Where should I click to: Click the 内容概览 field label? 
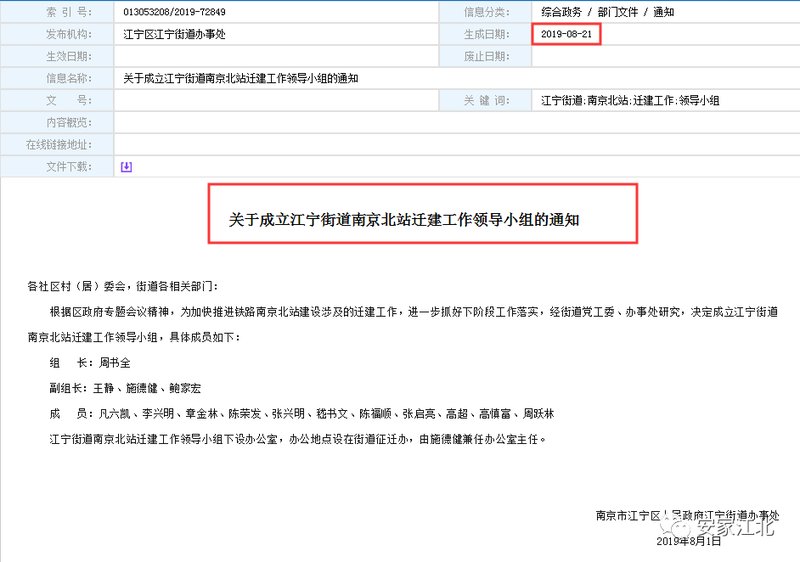69,122
